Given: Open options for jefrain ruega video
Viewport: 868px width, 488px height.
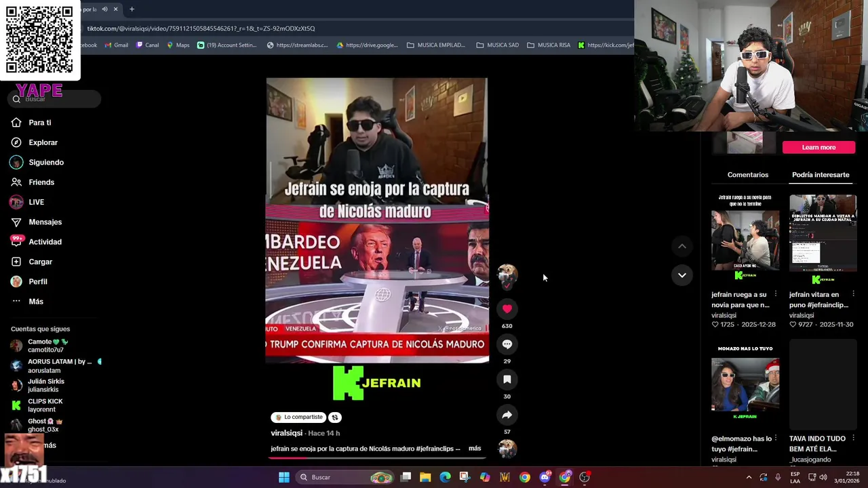Looking at the screenshot, I should pyautogui.click(x=775, y=294).
